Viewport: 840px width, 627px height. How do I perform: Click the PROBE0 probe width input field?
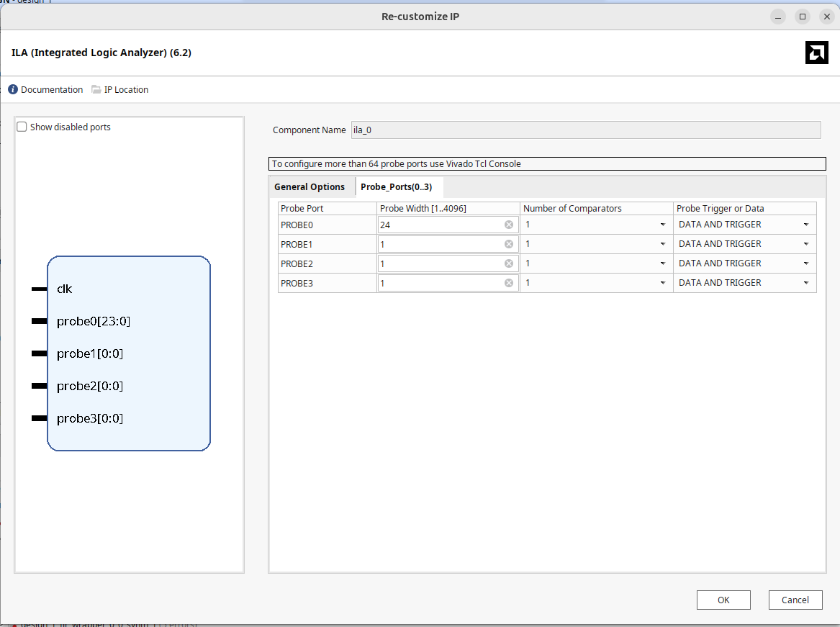pyautogui.click(x=439, y=225)
